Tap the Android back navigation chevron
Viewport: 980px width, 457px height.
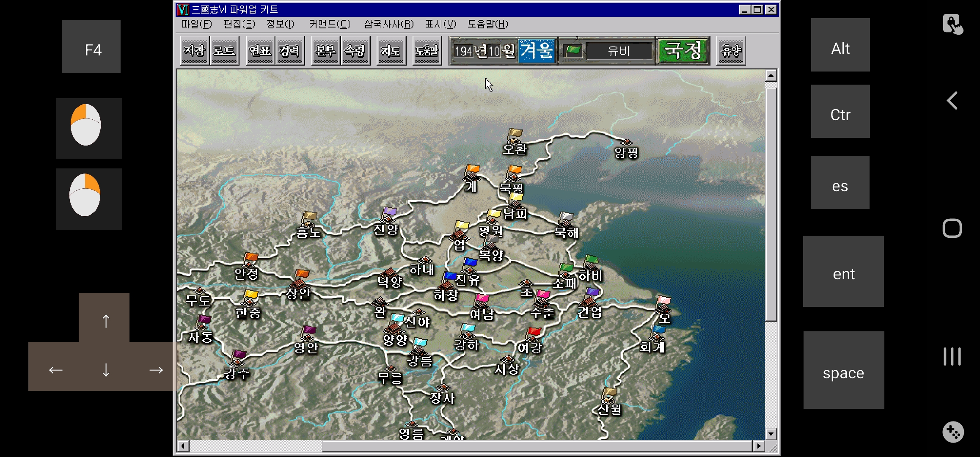952,101
